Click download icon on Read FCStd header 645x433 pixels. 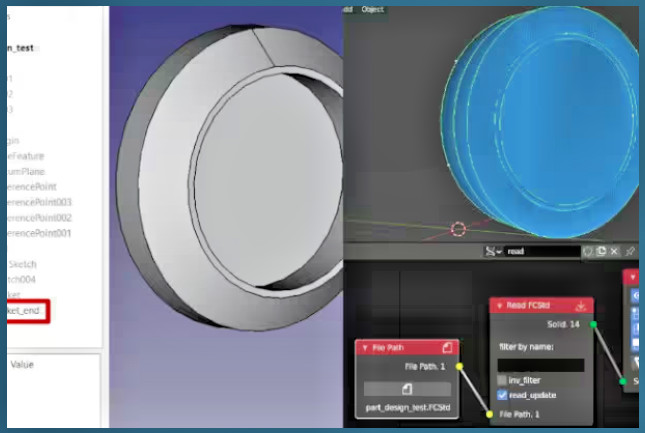click(x=580, y=306)
